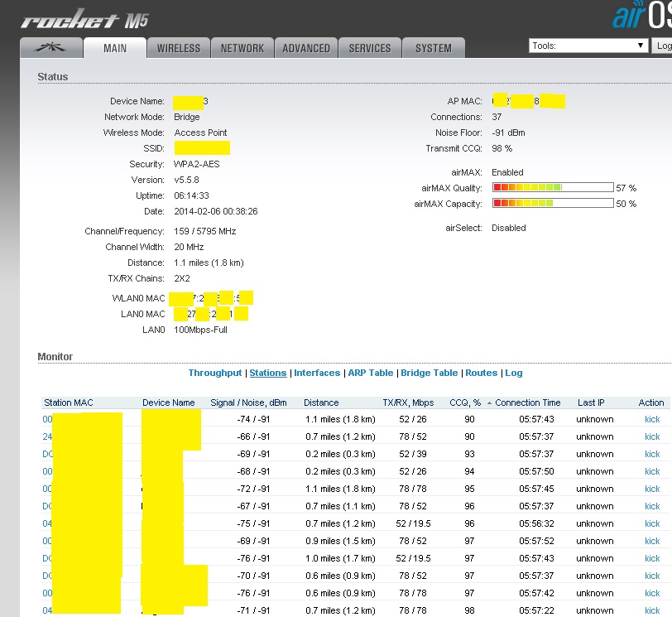The height and width of the screenshot is (617, 672).
Task: Sort by Device Name column
Action: point(169,402)
